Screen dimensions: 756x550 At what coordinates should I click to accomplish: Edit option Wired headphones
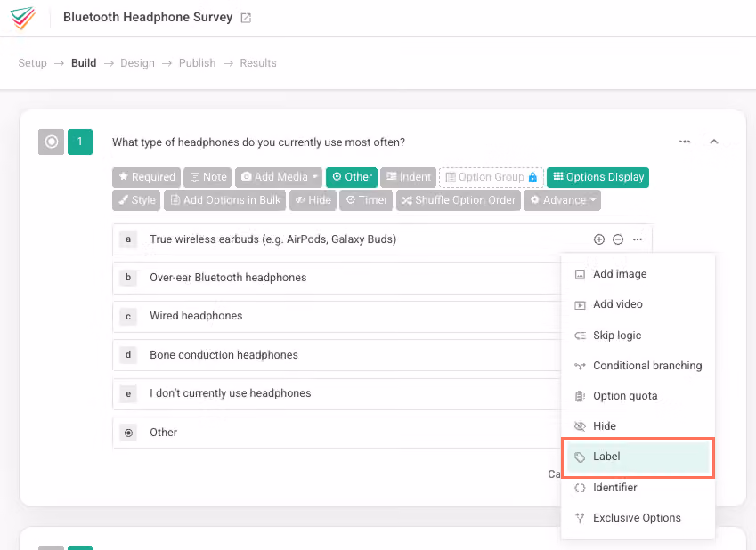pos(196,316)
